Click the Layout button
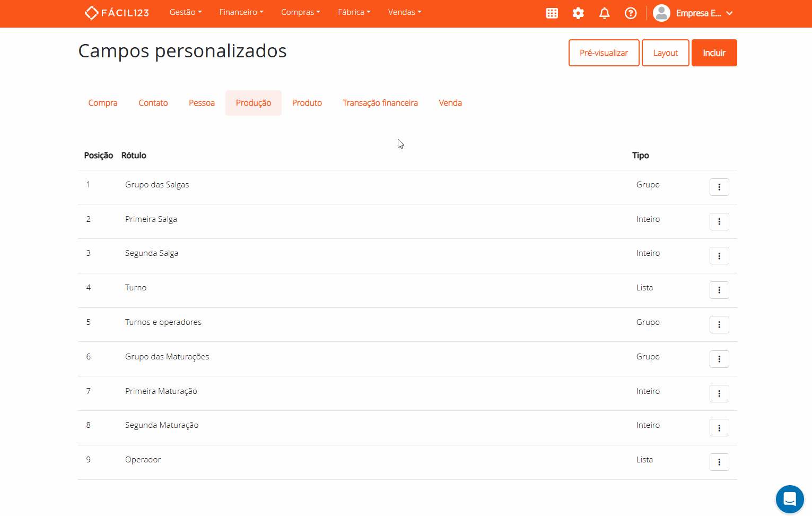This screenshot has width=812, height=516. pos(665,53)
